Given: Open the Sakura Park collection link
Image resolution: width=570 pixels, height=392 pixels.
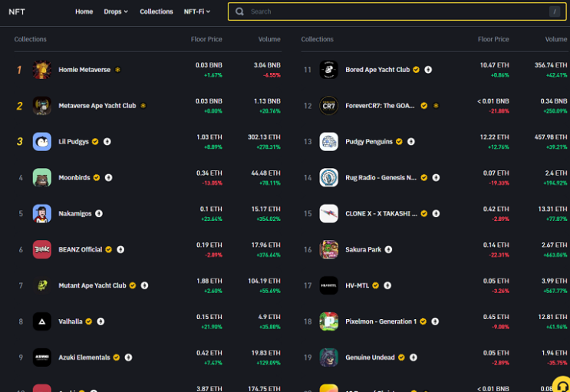Looking at the screenshot, I should coord(363,249).
